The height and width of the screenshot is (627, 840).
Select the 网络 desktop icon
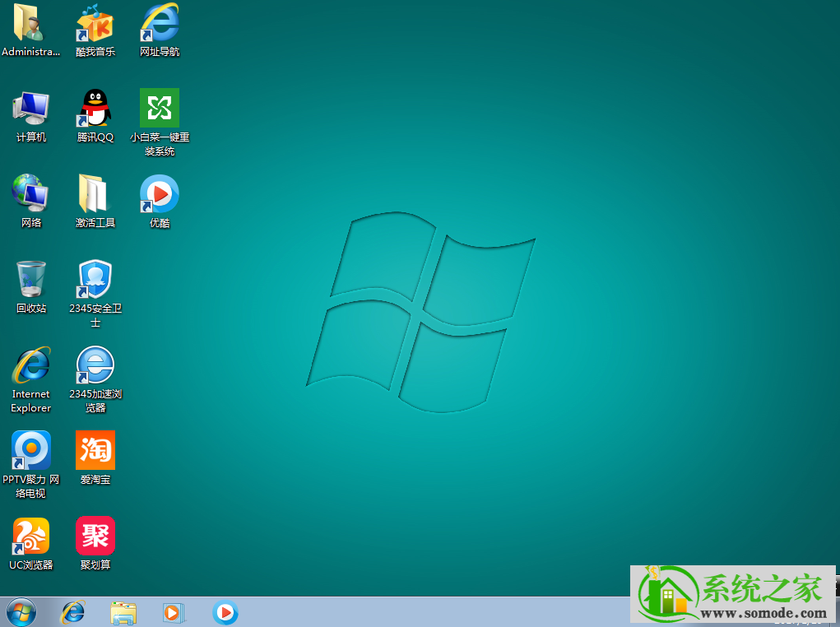pos(31,194)
